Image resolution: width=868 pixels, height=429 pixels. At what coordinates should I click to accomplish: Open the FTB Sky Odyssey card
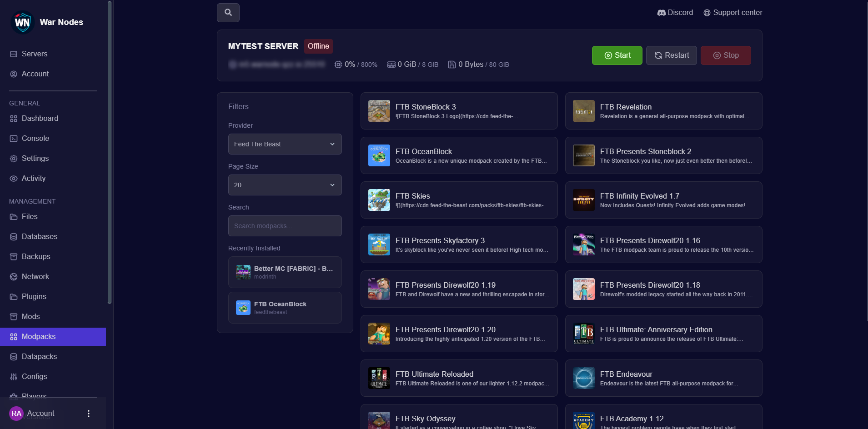[x=459, y=417]
